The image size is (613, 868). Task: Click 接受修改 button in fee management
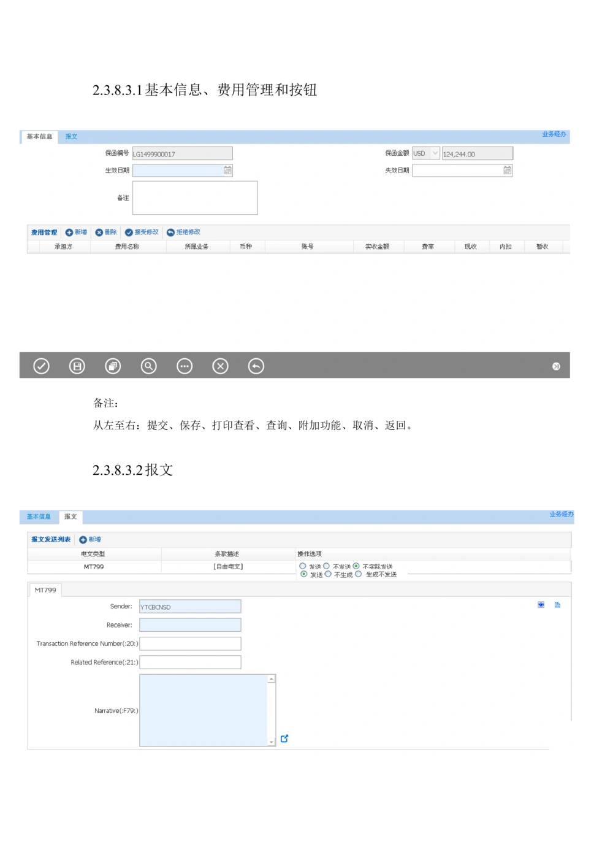pyautogui.click(x=142, y=232)
